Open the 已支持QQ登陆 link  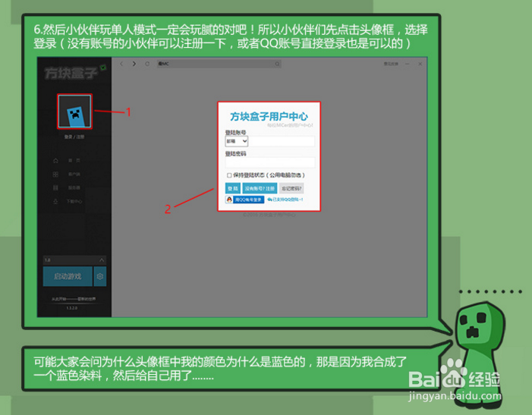[285, 200]
